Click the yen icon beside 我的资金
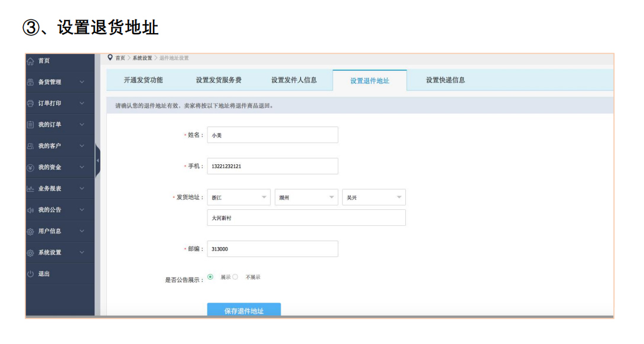This screenshot has height=344, width=644. [30, 168]
